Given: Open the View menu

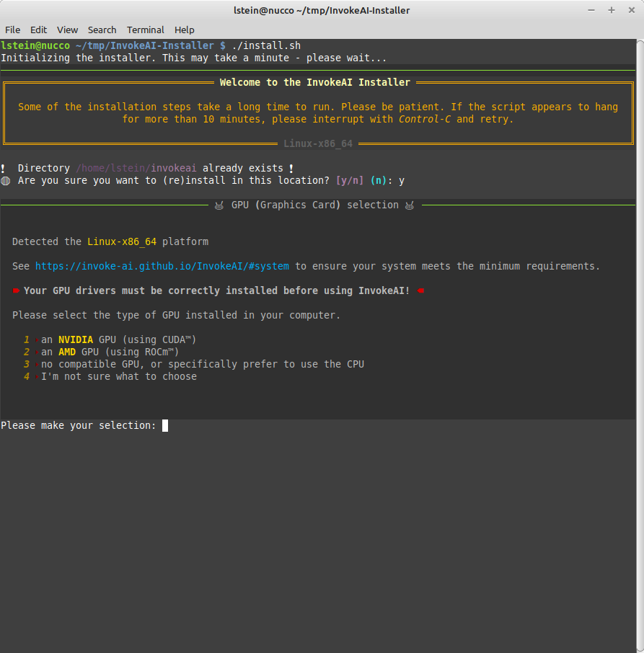Looking at the screenshot, I should (67, 30).
